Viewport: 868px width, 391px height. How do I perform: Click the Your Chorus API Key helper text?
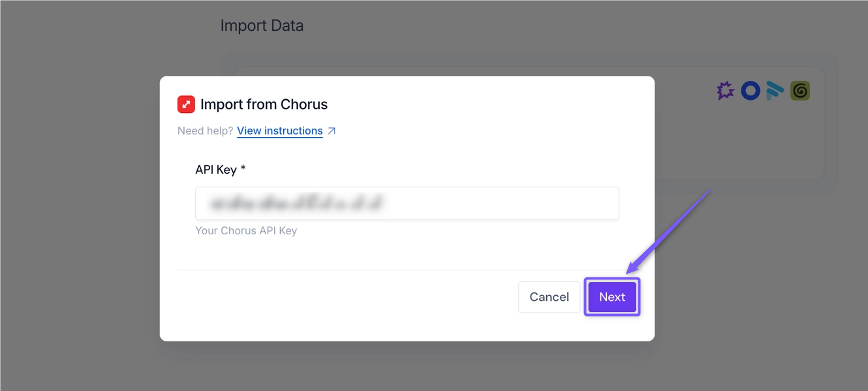coord(246,230)
